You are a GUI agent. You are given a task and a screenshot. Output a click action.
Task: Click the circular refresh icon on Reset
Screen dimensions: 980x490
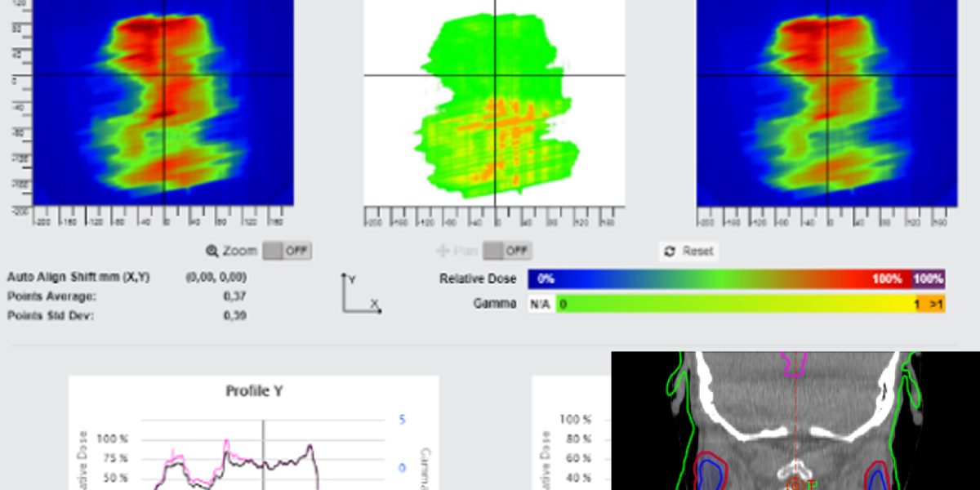(670, 252)
